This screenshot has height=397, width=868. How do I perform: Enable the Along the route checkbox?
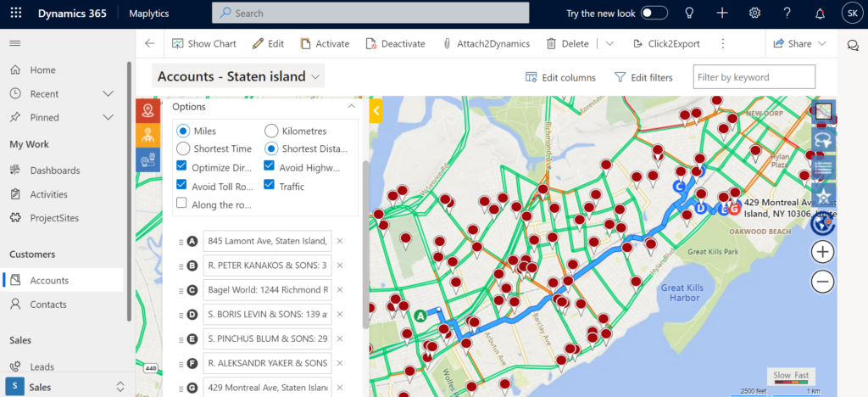coord(181,204)
